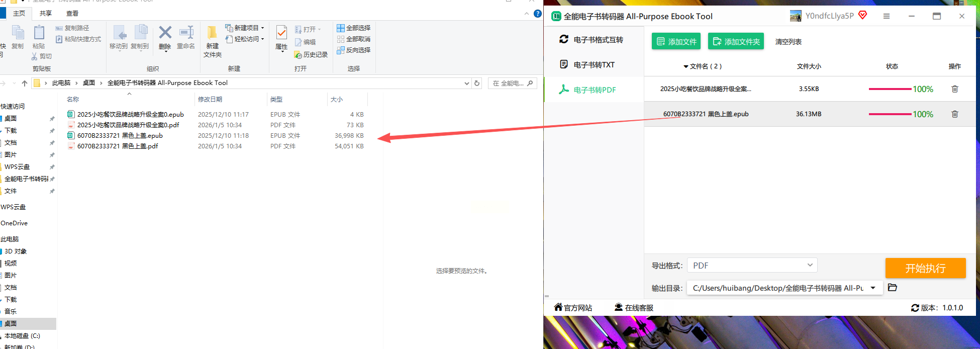Click the red VIP diamond icon
Screen dimensions: 980x349
pos(863,15)
